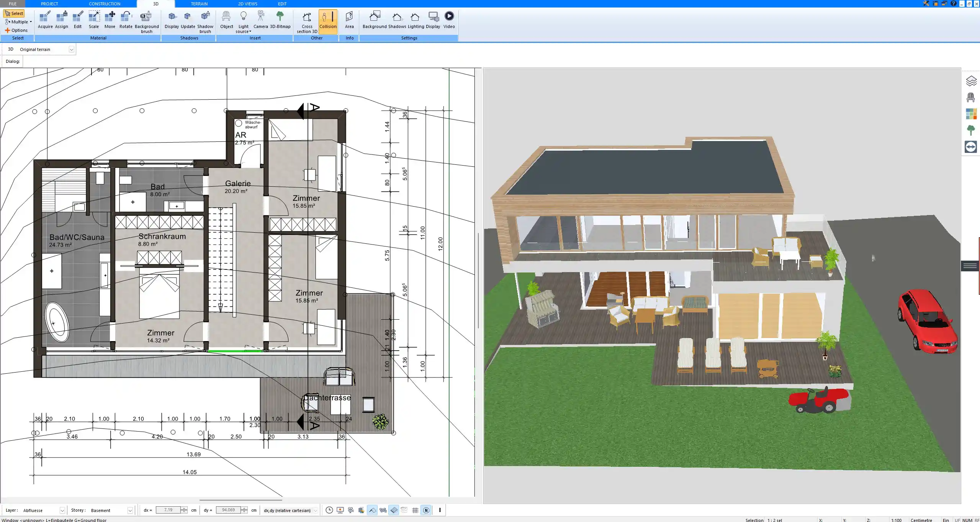Toggle the north arrow indicator in the status bar

coord(425,510)
